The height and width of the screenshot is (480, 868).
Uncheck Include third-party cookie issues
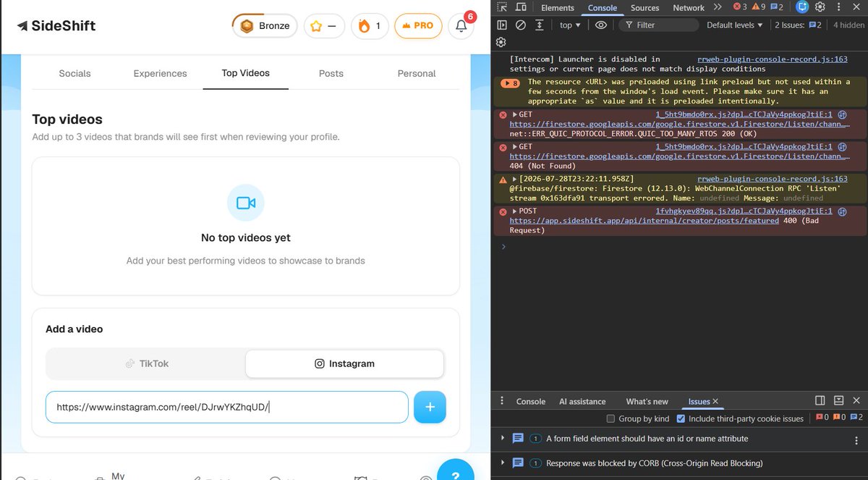681,418
